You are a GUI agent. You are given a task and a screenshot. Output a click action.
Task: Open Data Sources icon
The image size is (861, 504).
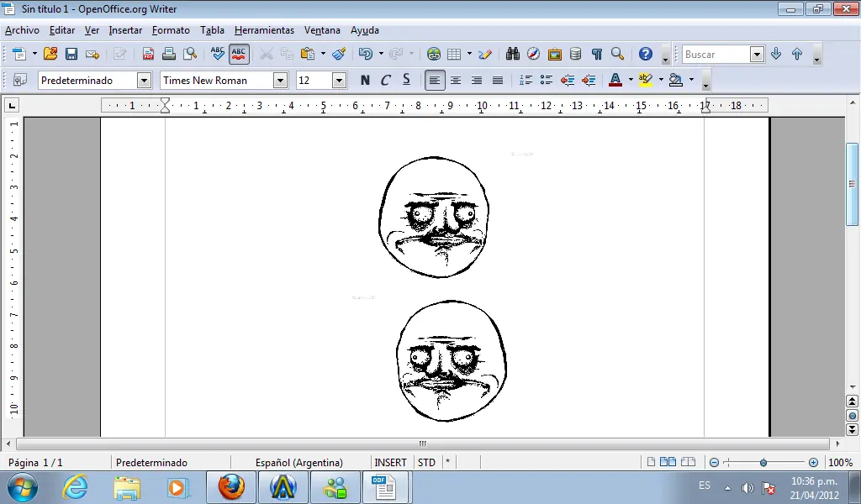point(575,54)
